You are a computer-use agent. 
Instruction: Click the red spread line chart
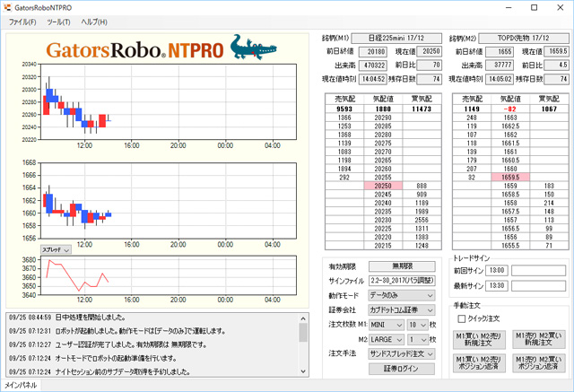(169, 275)
